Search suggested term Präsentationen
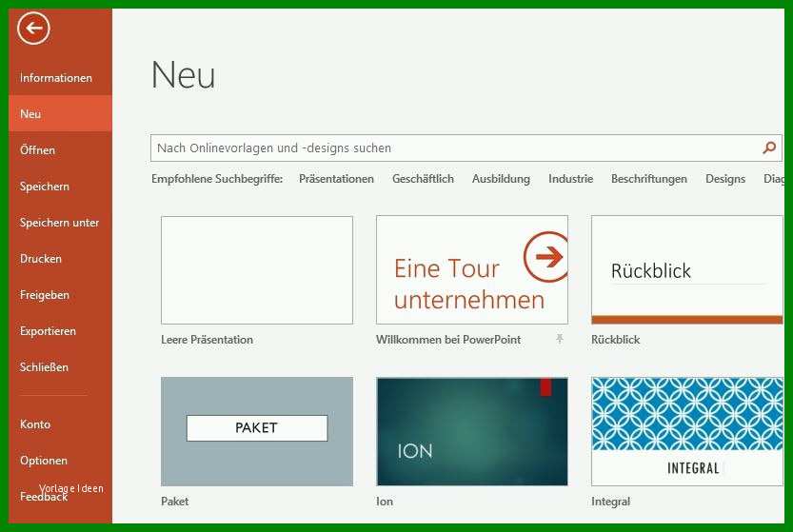793x532 pixels. pyautogui.click(x=336, y=179)
